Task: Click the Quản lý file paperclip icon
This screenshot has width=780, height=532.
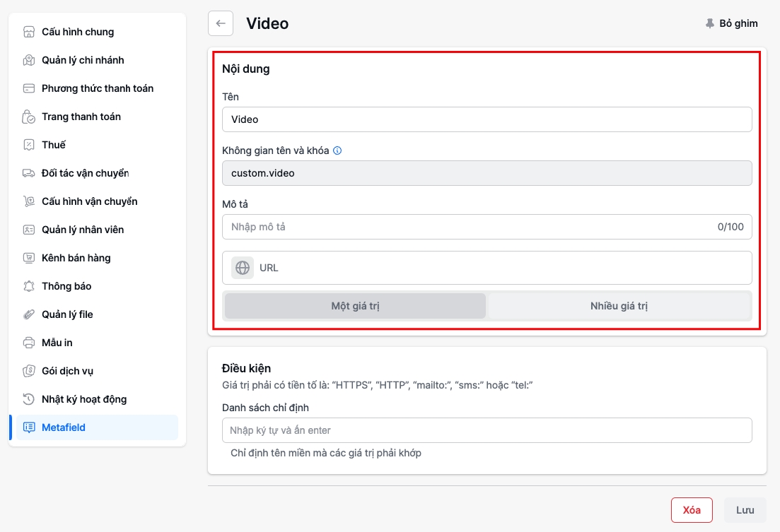Action: pyautogui.click(x=29, y=314)
